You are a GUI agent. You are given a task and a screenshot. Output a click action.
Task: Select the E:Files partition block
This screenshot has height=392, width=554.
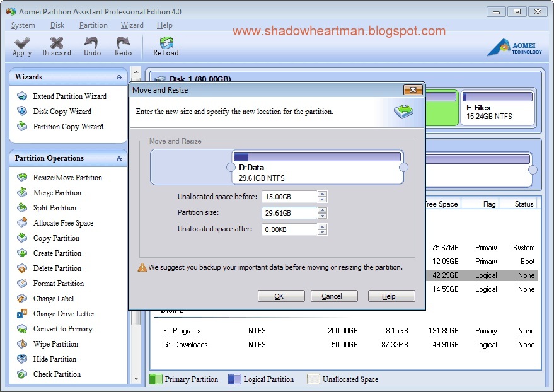[497, 108]
